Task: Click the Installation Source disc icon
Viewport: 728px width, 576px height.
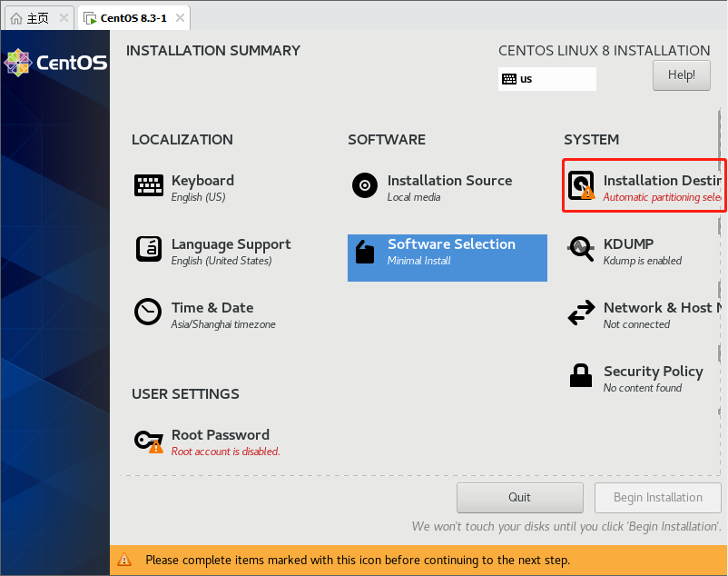Action: pyautogui.click(x=365, y=185)
